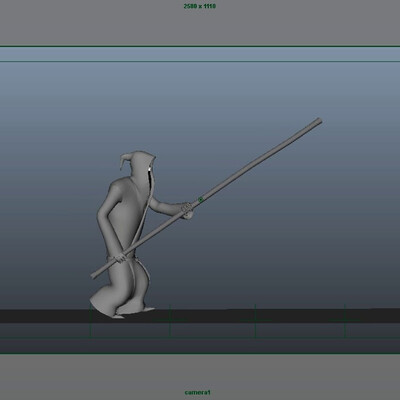Click the second green grid tick on ground

pyautogui.click(x=170, y=321)
